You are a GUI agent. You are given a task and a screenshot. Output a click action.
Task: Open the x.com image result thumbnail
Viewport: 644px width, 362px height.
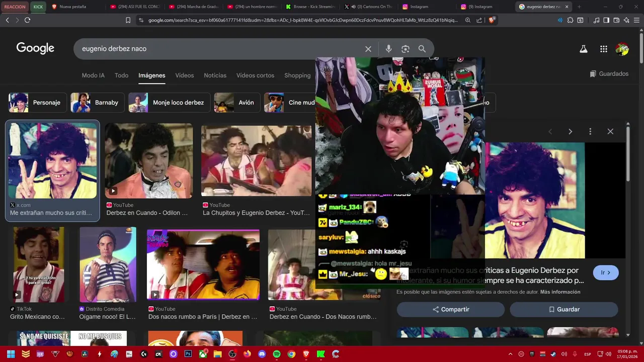coord(52,161)
